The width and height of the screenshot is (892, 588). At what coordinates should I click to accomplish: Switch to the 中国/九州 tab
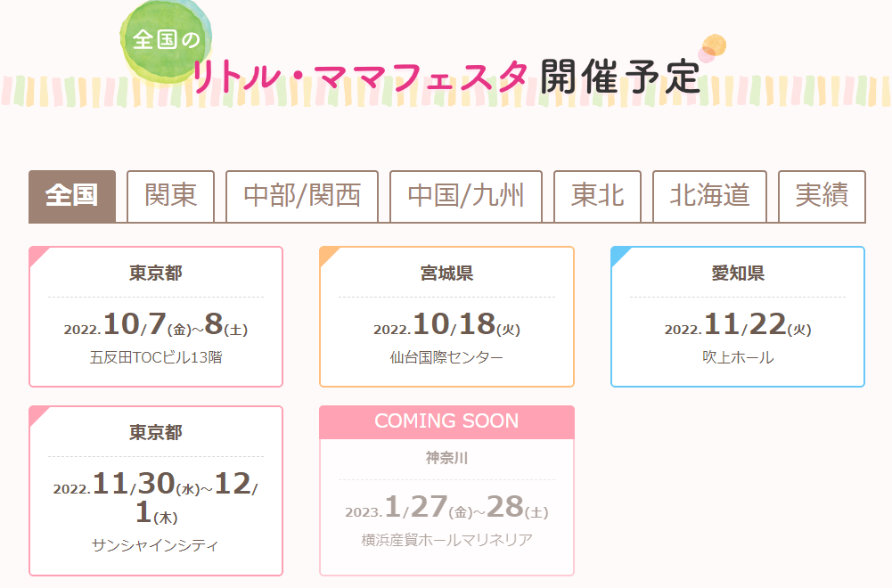pyautogui.click(x=466, y=196)
